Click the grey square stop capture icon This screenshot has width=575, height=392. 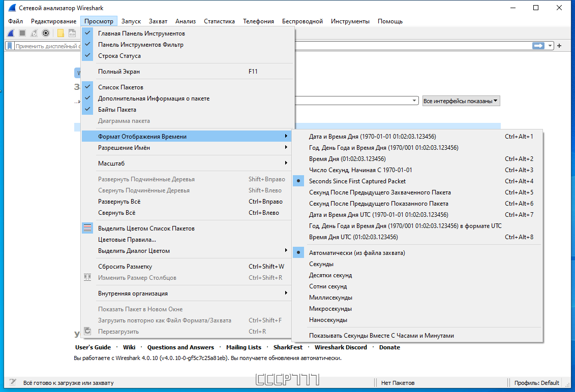coord(22,34)
